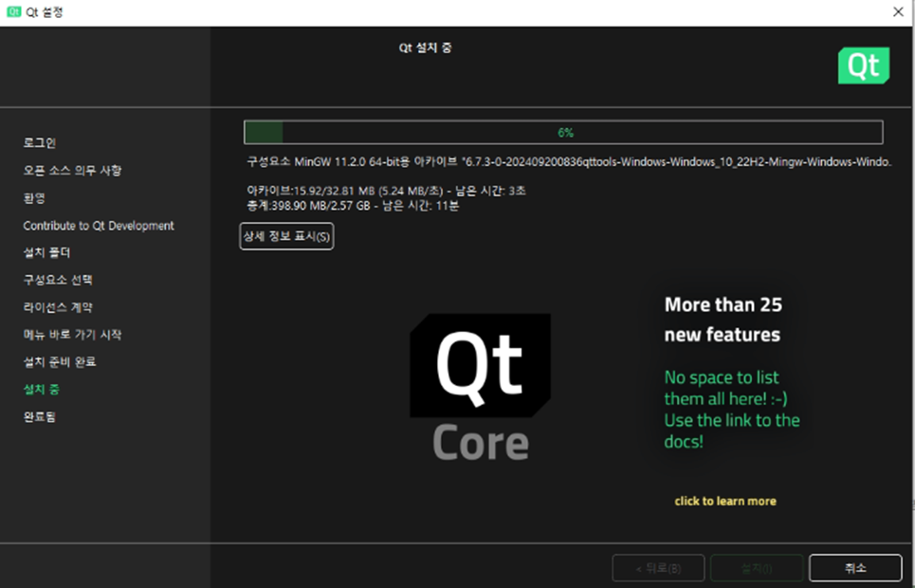The image size is (915, 588).
Task: Select the 라이선스 계약 step
Action: tap(58, 307)
